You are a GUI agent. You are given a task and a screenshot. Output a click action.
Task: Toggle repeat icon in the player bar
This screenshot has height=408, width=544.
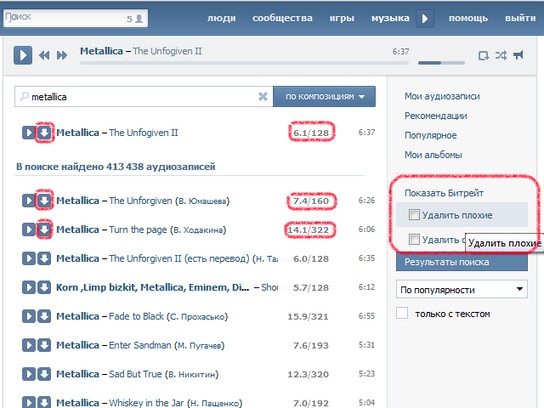[483, 55]
